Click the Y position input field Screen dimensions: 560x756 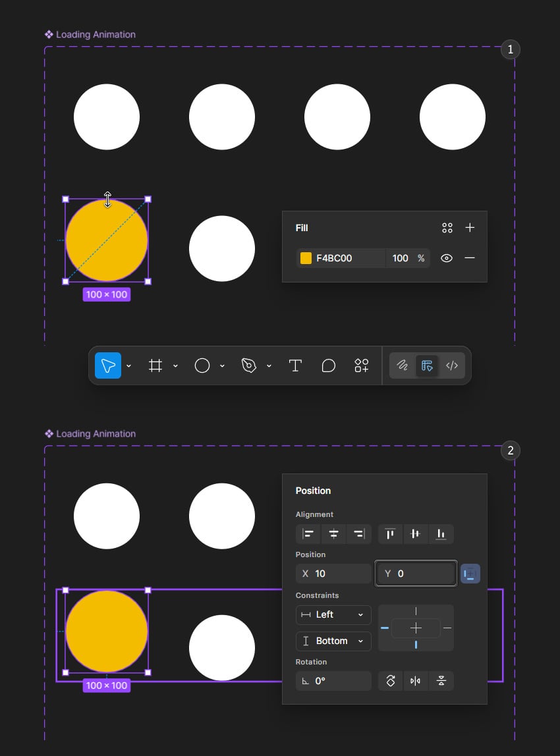point(416,574)
